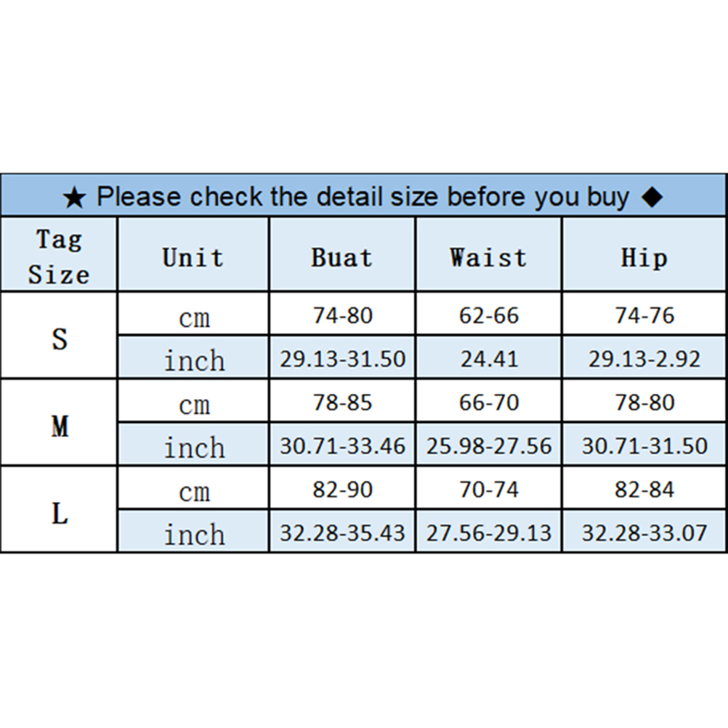Select the bust value '78-85' cell
The height and width of the screenshot is (728, 728).
(342, 402)
